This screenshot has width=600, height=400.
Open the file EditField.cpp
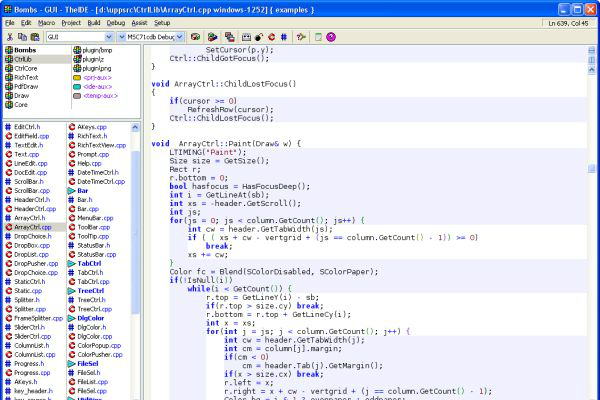(x=31, y=136)
